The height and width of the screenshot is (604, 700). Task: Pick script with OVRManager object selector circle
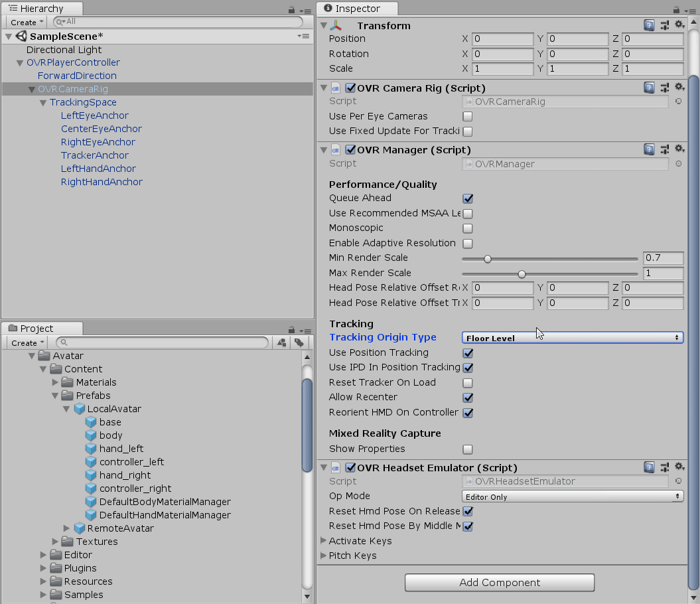click(x=679, y=164)
